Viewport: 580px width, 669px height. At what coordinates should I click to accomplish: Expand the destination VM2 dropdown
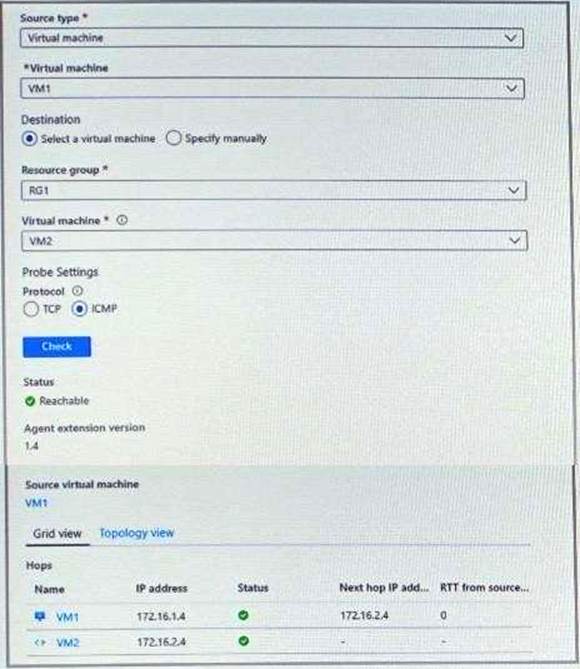[x=274, y=241]
